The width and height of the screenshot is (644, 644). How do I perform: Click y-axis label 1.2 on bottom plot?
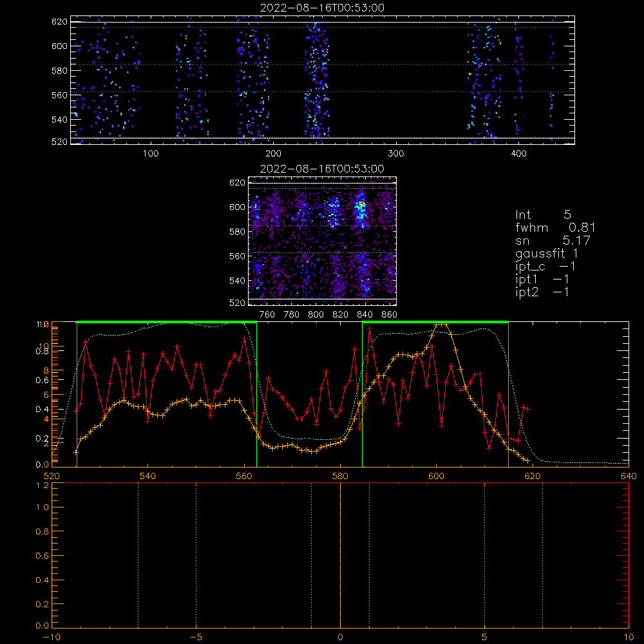[x=43, y=486]
